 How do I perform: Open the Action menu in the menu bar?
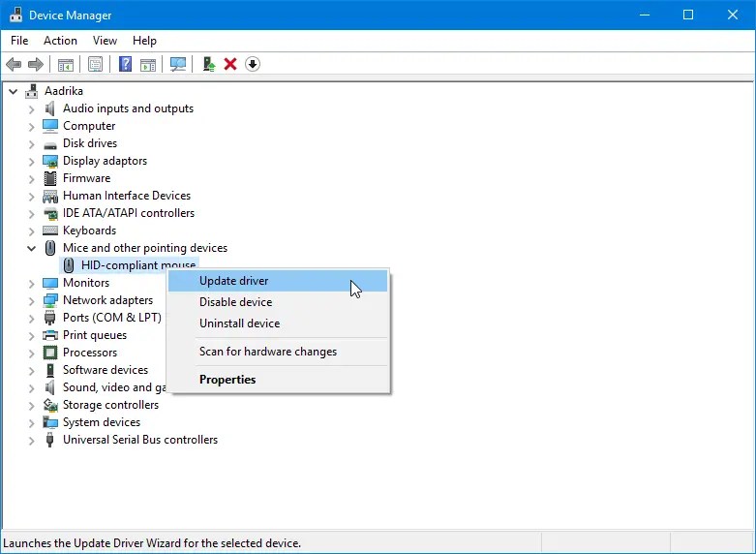[x=60, y=41]
